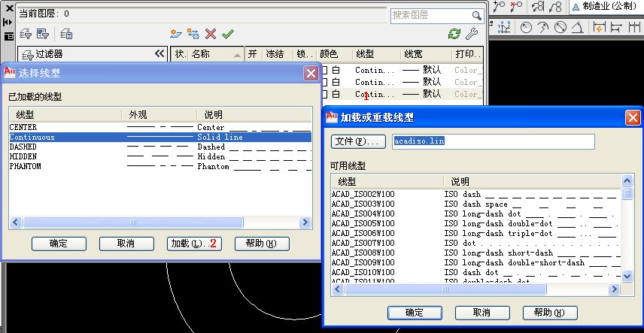Click the 加载(L)... button
Screen dimensions: 644x333
(194, 244)
